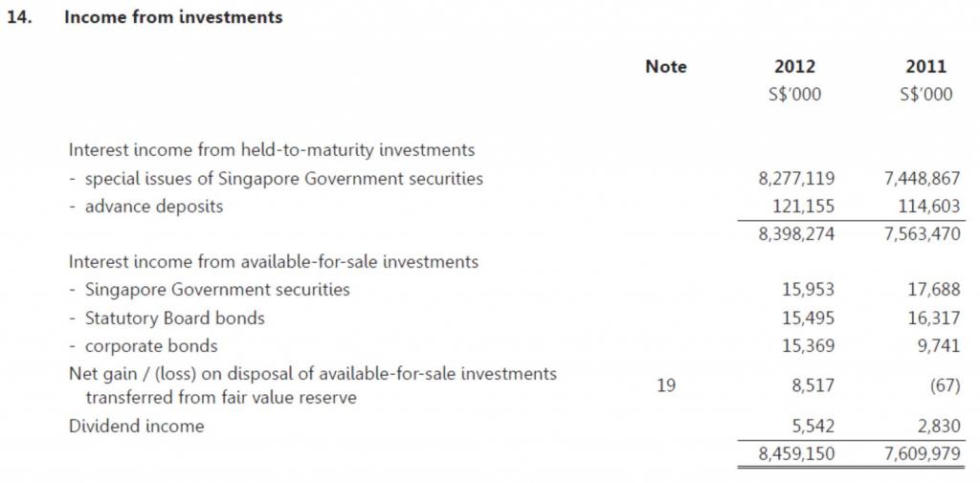The image size is (980, 483).
Task: Select 'Singapore Government securities' available-for-sale row
Action: point(217,290)
